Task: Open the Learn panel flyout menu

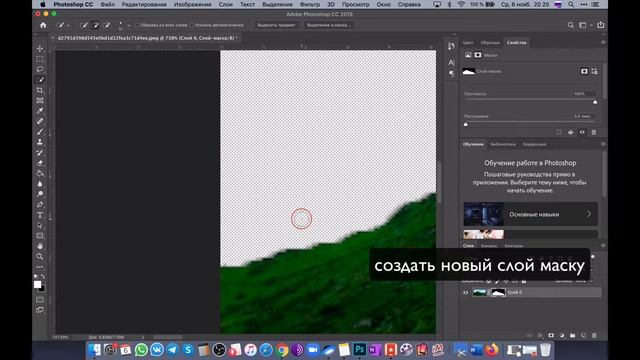Action: [x=603, y=144]
